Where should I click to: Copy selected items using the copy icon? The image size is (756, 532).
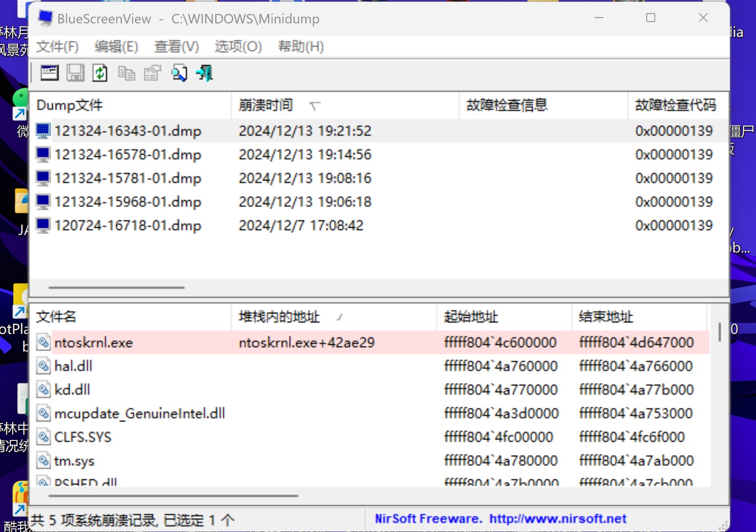tap(126, 73)
